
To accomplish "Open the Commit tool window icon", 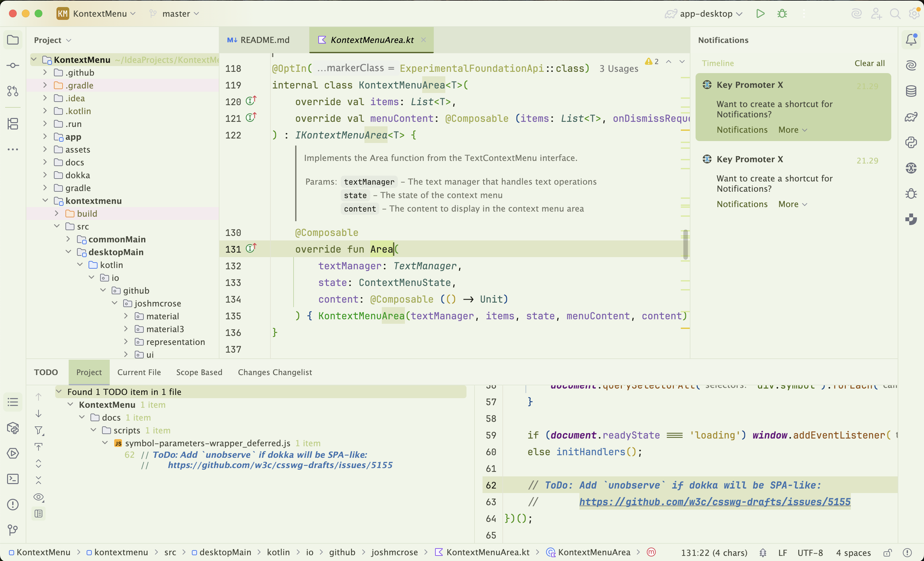I will tap(13, 66).
